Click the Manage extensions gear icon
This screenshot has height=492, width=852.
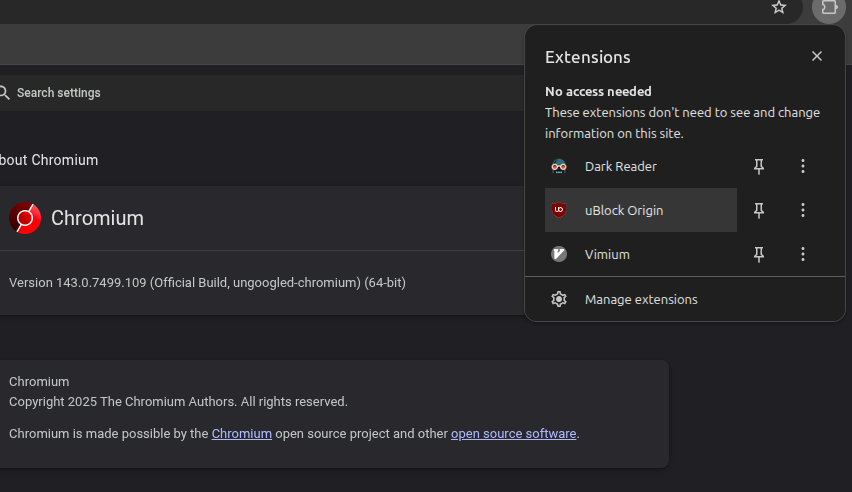559,299
